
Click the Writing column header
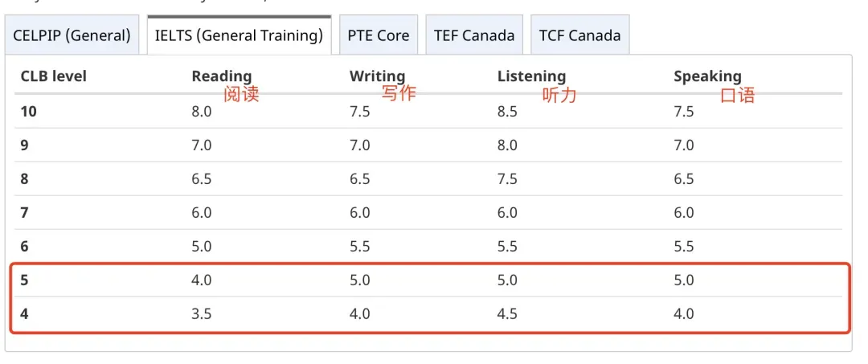[377, 76]
